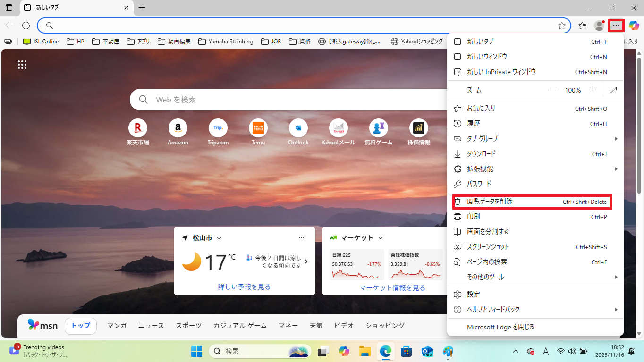Screen dimensions: 644x362
Task: Open 設定 from the menu
Action: tap(473, 295)
